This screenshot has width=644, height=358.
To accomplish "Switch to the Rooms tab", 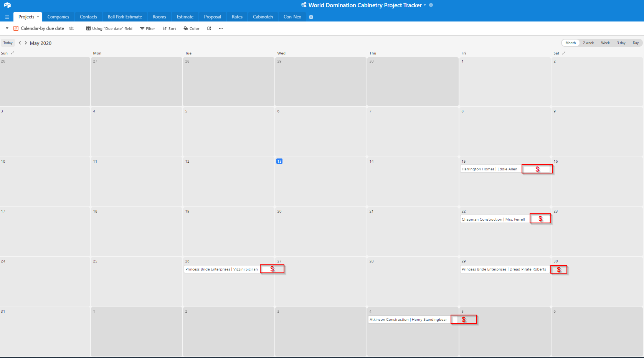I will [159, 17].
